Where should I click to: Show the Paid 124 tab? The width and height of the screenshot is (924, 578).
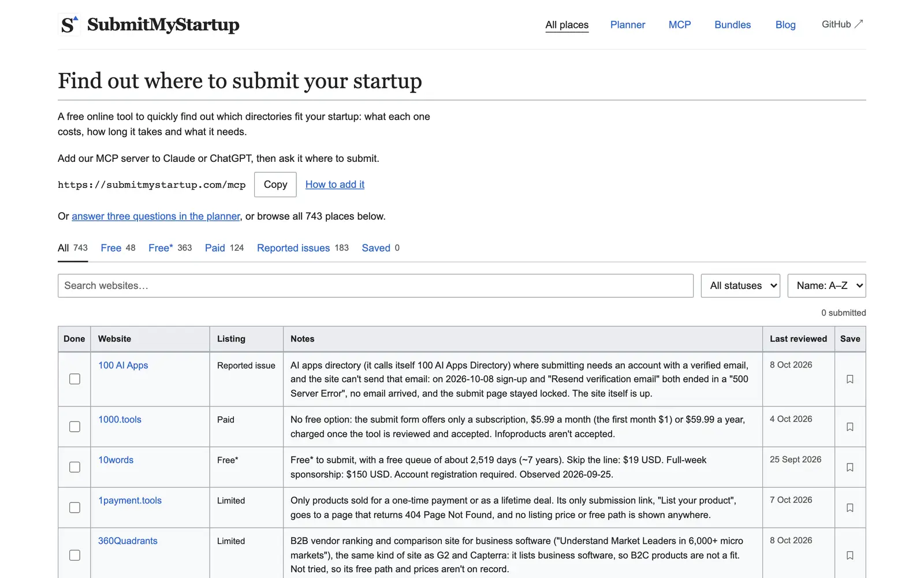tap(224, 248)
